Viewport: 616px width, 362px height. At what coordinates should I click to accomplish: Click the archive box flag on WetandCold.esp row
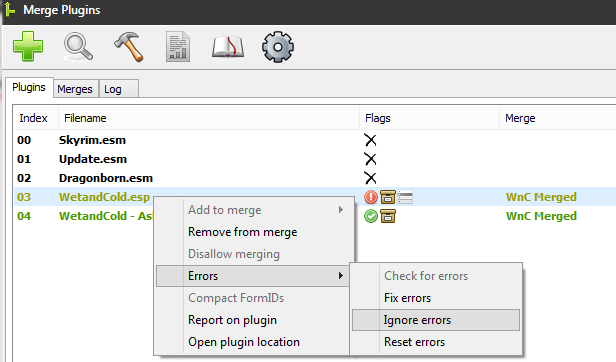[x=388, y=197]
